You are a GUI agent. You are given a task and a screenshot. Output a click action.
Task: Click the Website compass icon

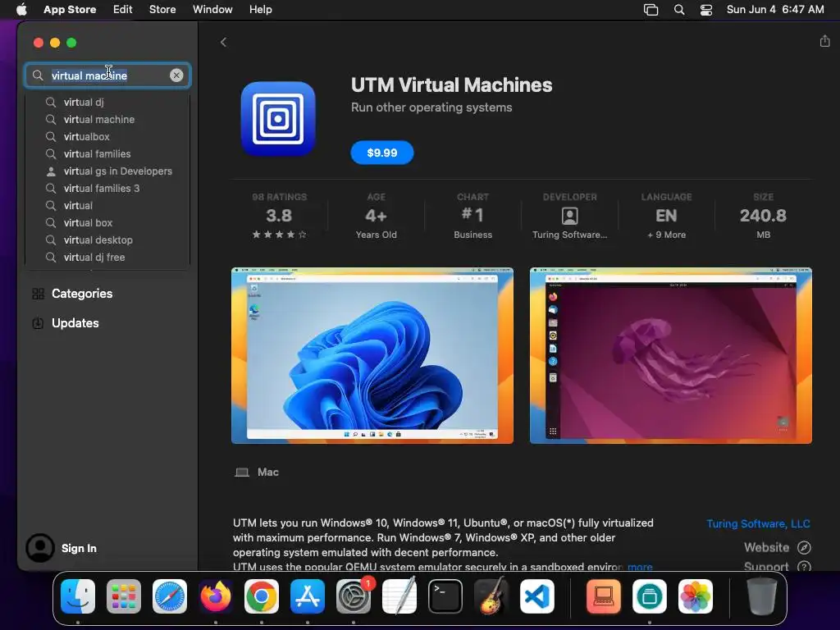point(804,547)
